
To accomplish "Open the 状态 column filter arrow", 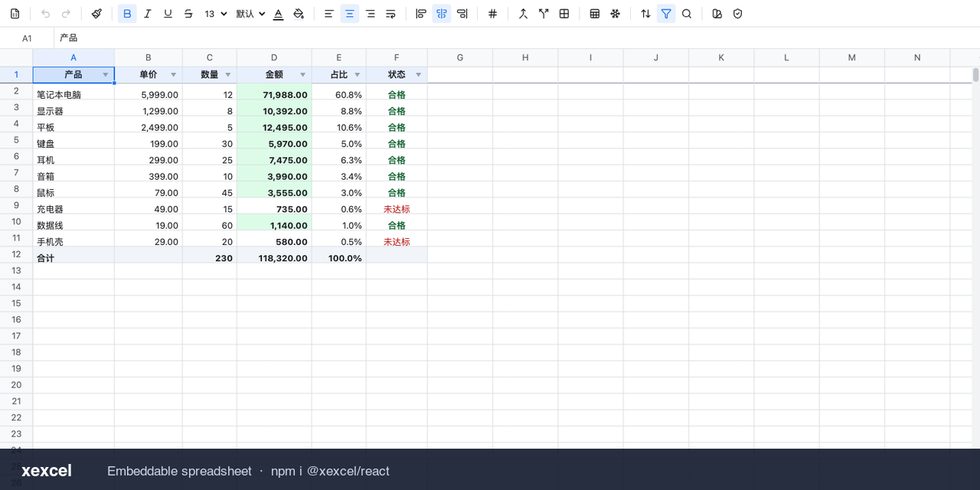I will click(x=419, y=75).
